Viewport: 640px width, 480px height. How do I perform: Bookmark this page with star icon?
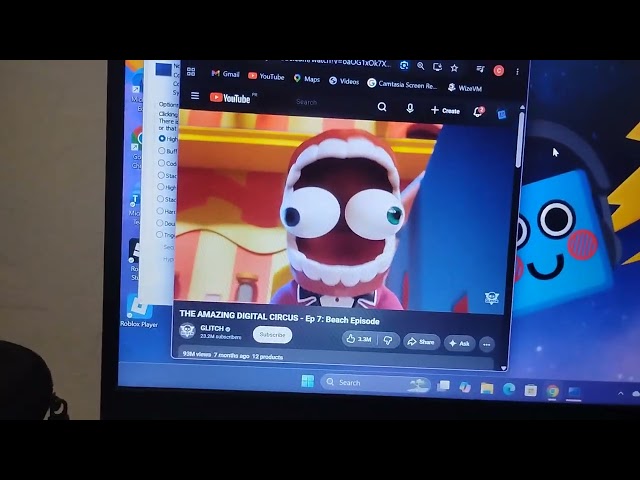454,68
